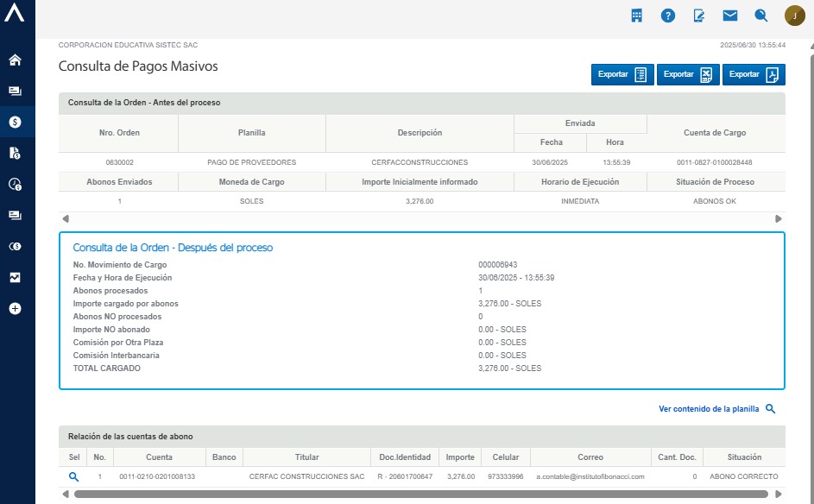This screenshot has height=504, width=814.
Task: Export the query as a text file
Action: click(x=622, y=74)
